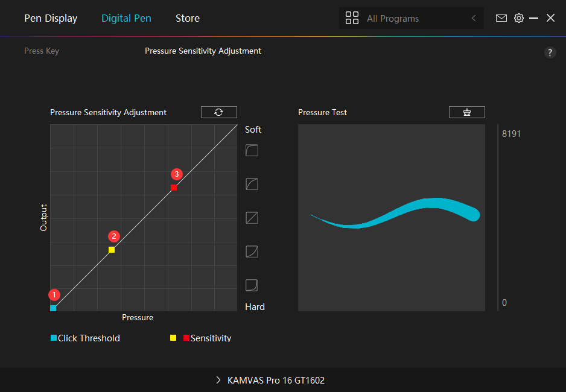566x392 pixels.
Task: Click the red sensitivity control point
Action: pos(174,188)
